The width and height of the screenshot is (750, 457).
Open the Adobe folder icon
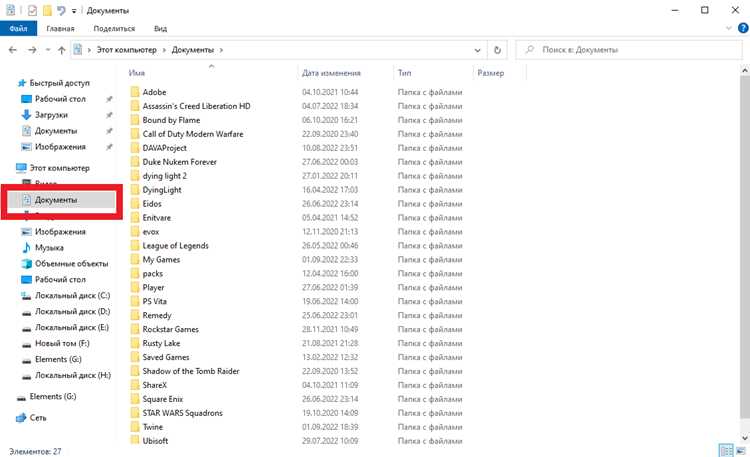[x=135, y=92]
